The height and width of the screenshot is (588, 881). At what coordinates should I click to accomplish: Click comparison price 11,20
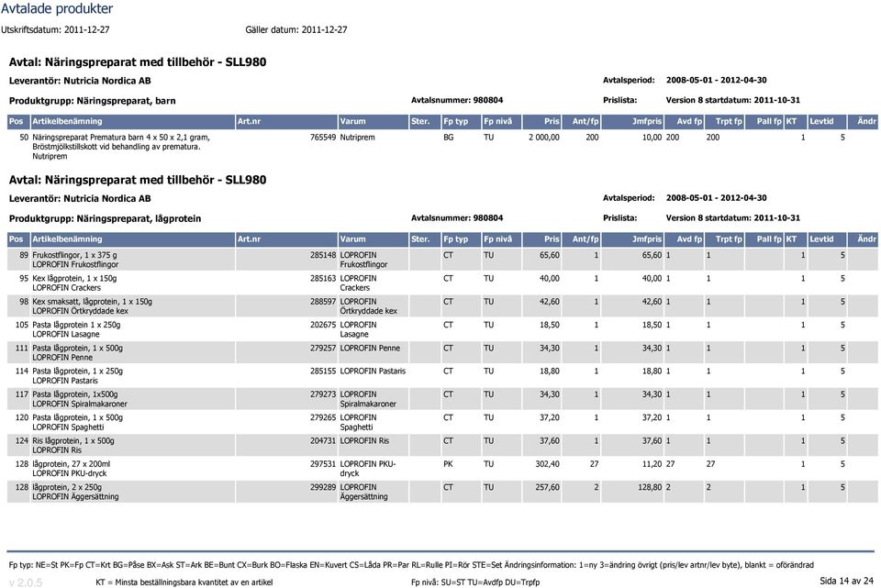tap(652, 464)
